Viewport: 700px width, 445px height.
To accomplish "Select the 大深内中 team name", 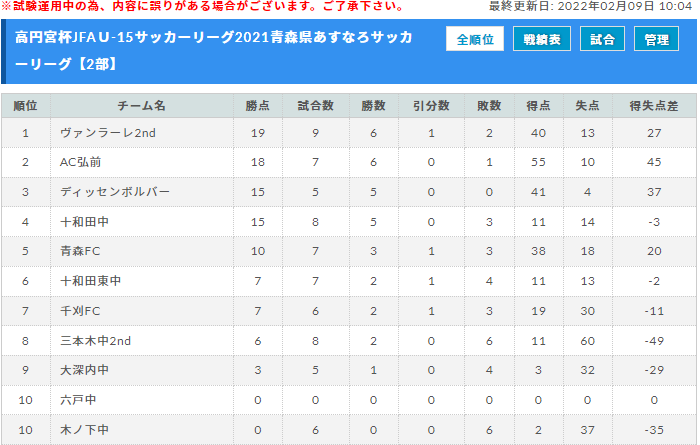I will click(x=84, y=370).
